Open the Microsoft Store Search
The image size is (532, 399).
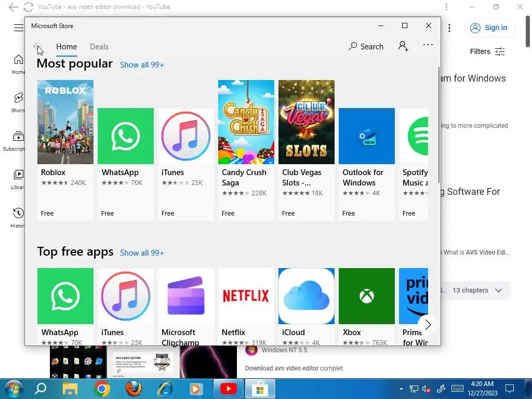click(x=366, y=46)
